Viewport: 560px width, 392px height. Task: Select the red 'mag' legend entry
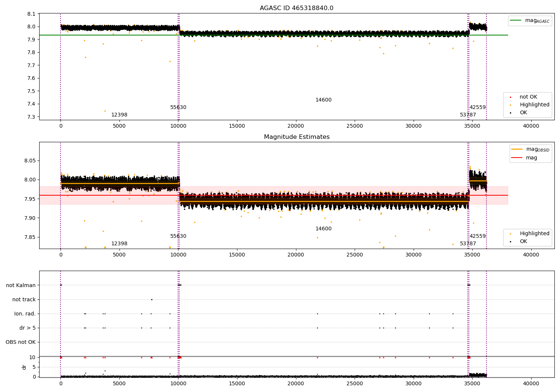click(x=524, y=158)
